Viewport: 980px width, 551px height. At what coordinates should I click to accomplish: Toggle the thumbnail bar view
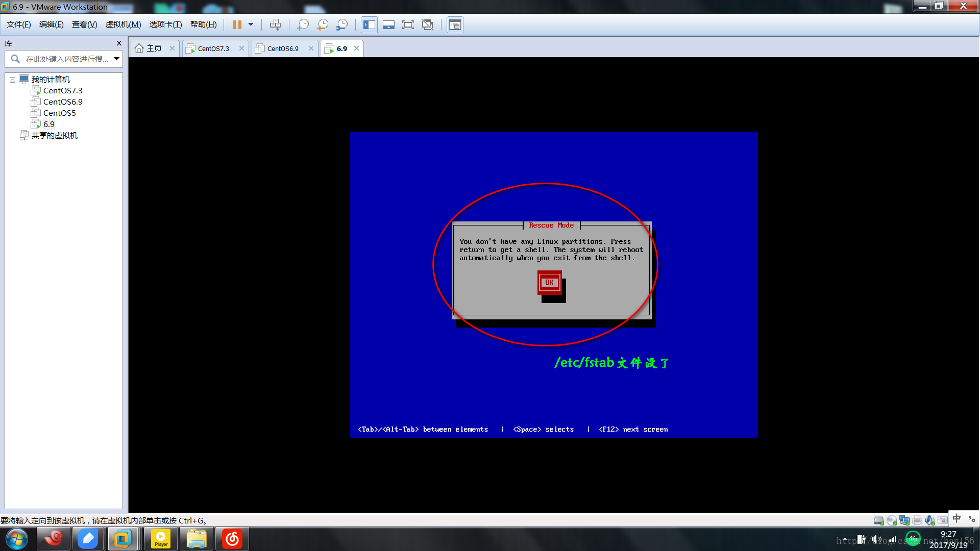coord(388,24)
